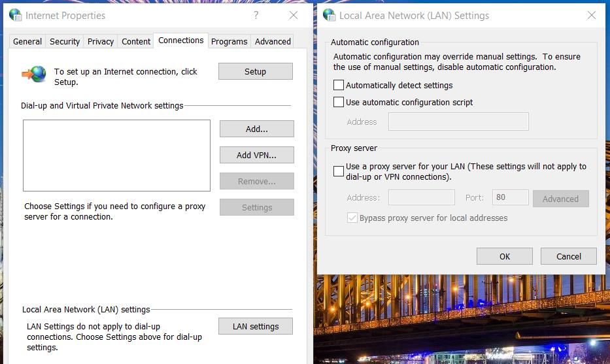The image size is (610, 364).
Task: Switch to the Security tab
Action: (x=65, y=42)
